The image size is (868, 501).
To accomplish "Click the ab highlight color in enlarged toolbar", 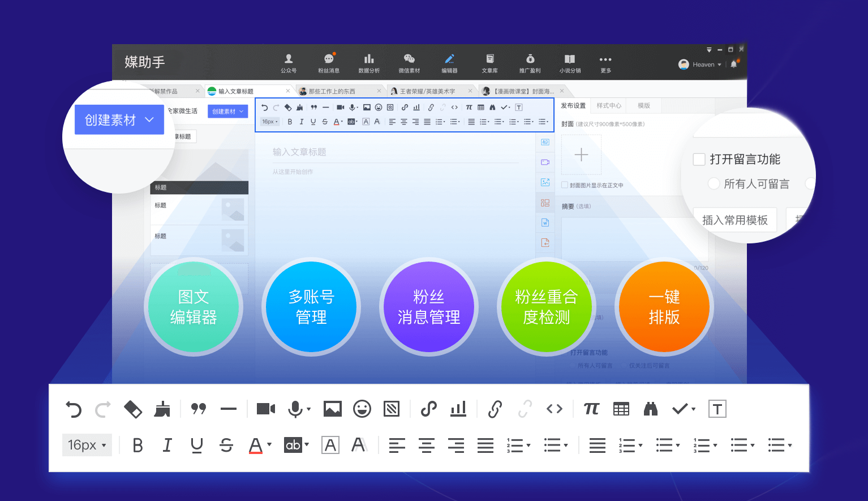I will click(293, 445).
